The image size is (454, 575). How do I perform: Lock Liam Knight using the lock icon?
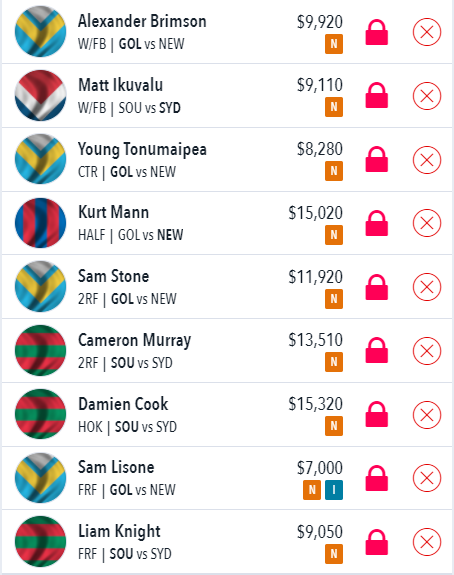click(377, 542)
